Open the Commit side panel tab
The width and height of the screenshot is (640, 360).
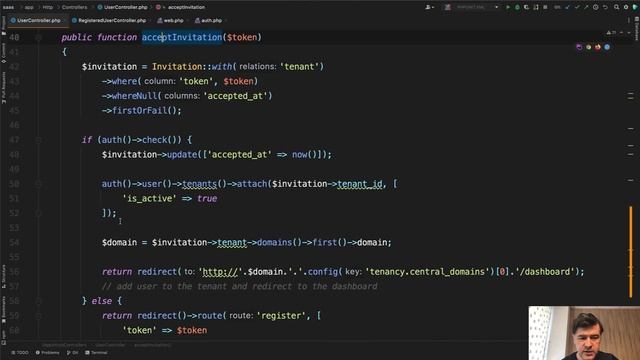pos(3,53)
